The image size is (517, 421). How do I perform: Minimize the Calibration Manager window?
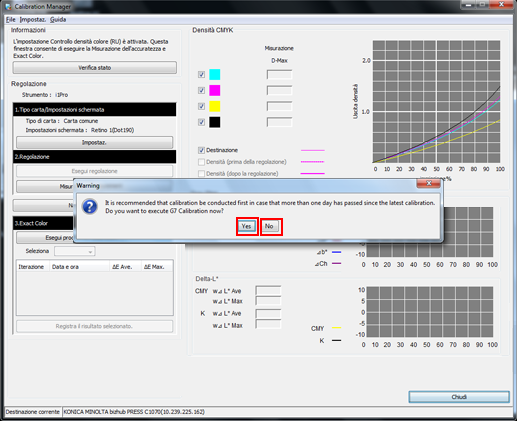tap(469, 5)
